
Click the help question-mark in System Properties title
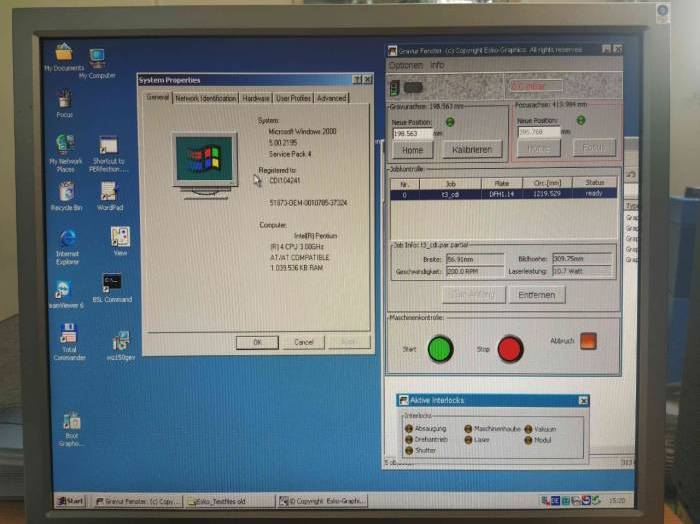click(357, 80)
